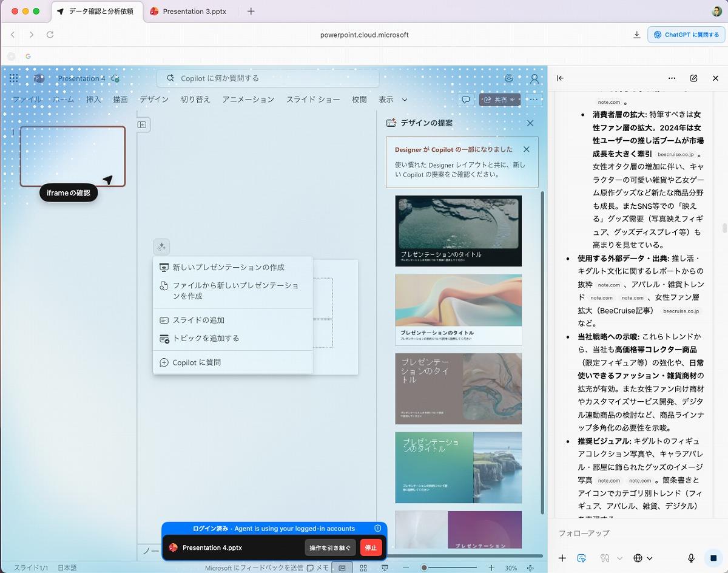Switch to slide sorter grid view
The width and height of the screenshot is (728, 573).
pos(363,568)
